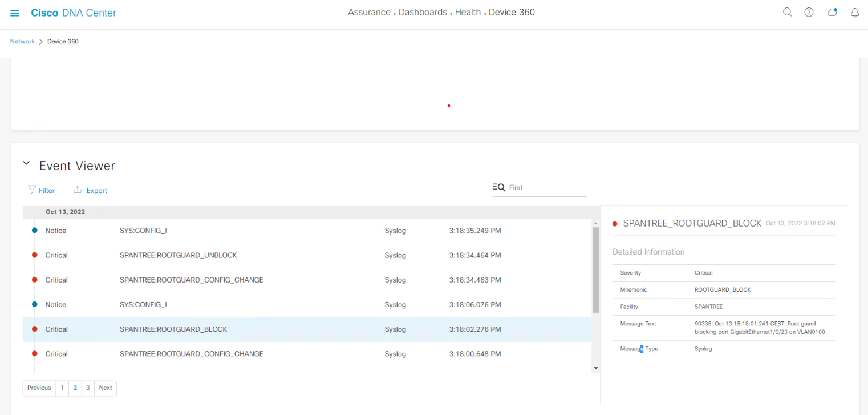
Task: Click the red severity dot beside SPANTREE_ROOTGUARD_BLOCK heading
Action: (615, 223)
